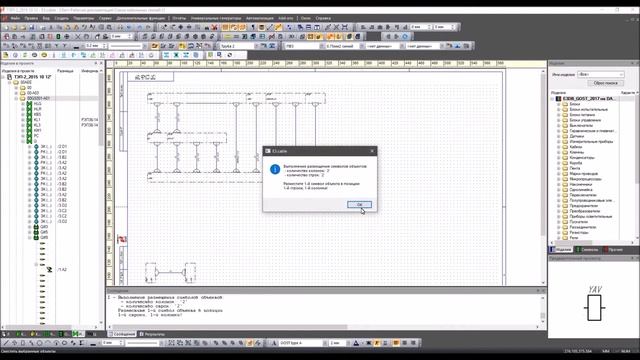Switch to the Символы tab in right panel
This screenshot has height=360, width=640.
[x=587, y=249]
